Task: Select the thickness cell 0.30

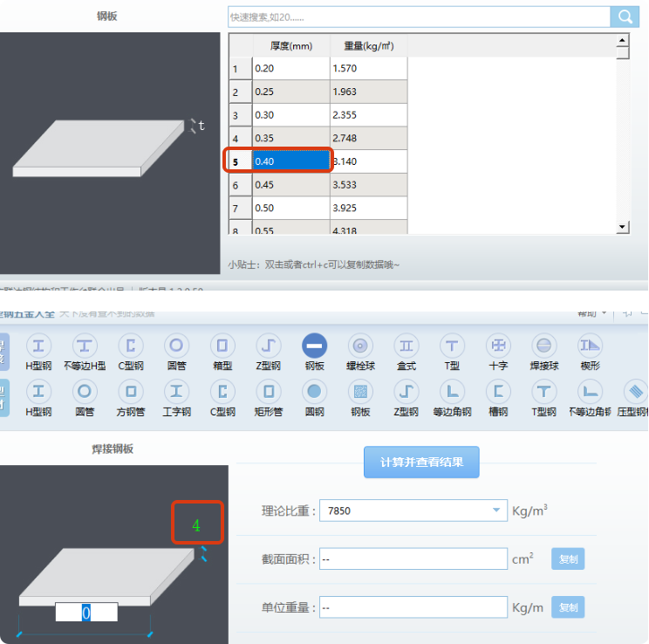Action: pyautogui.click(x=291, y=114)
